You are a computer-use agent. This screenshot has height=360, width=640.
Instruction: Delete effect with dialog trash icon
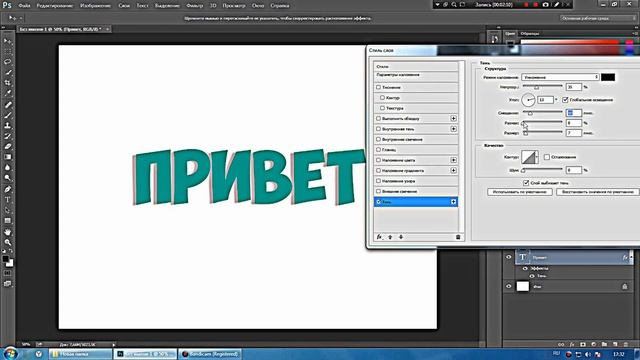click(x=458, y=237)
